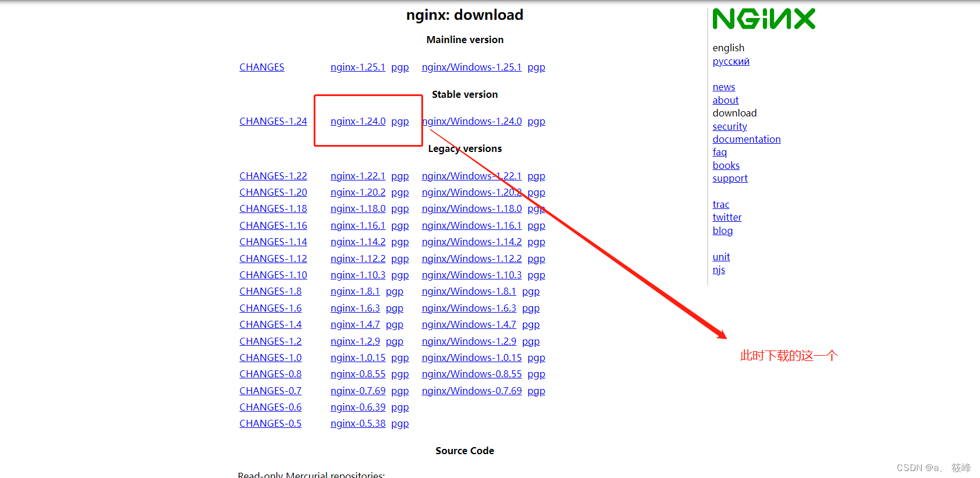
Task: Open the CHANGES-1.12 link
Action: (x=273, y=259)
